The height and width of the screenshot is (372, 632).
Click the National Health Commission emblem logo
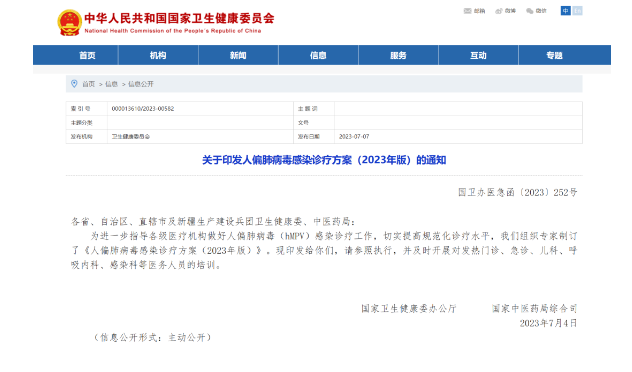[x=69, y=23]
